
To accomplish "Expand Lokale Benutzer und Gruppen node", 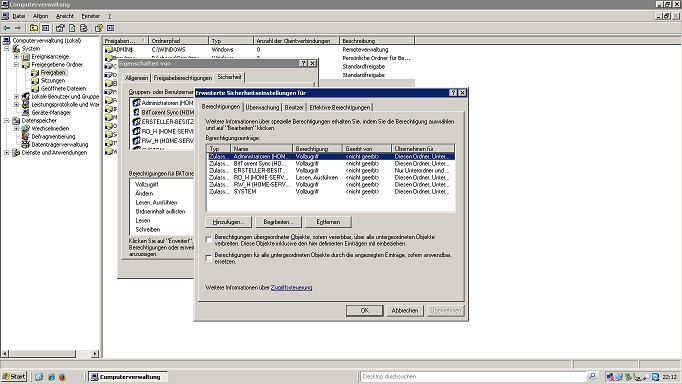I will click(16, 97).
